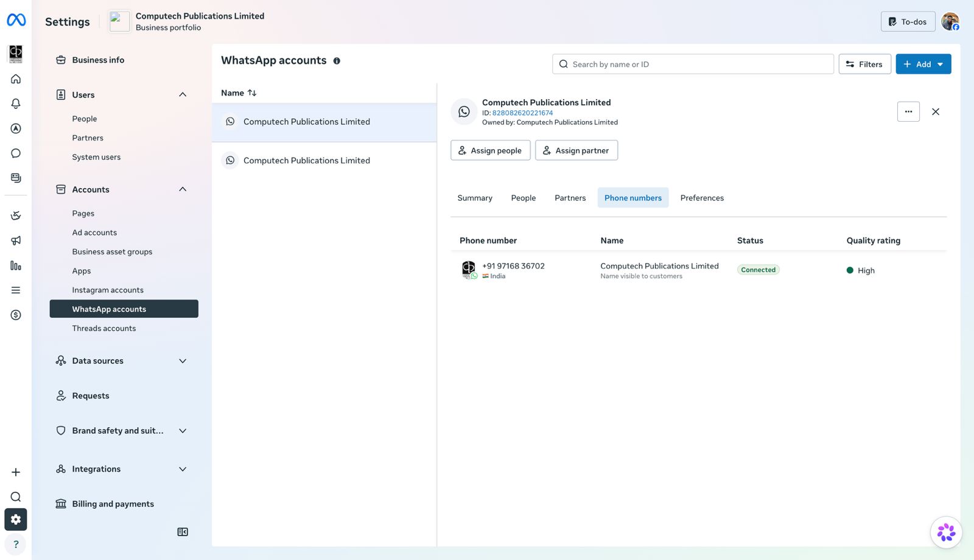Open the Filters button
Viewport: 974px width, 560px height.
point(864,64)
